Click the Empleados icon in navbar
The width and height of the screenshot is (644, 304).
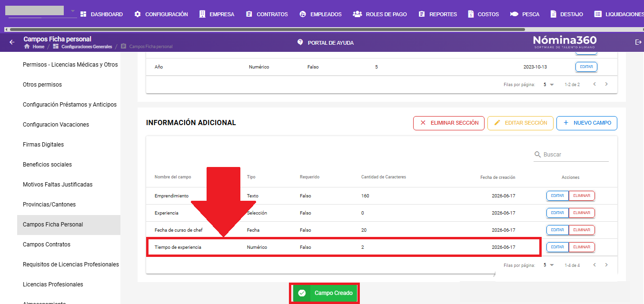(303, 14)
